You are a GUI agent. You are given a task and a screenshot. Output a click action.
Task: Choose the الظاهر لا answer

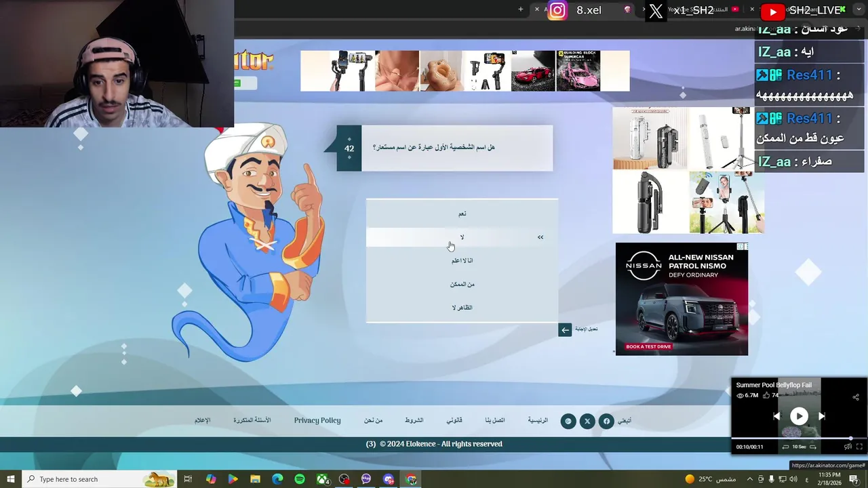[x=462, y=308]
